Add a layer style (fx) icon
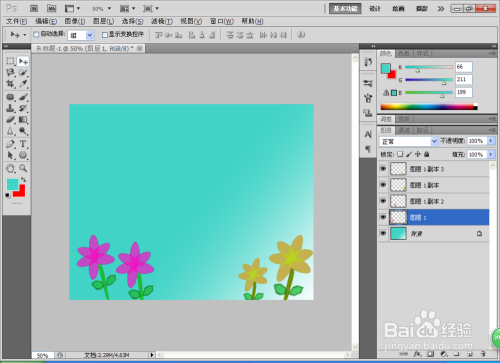Viewport: 500px width, 363px height. coord(417,354)
